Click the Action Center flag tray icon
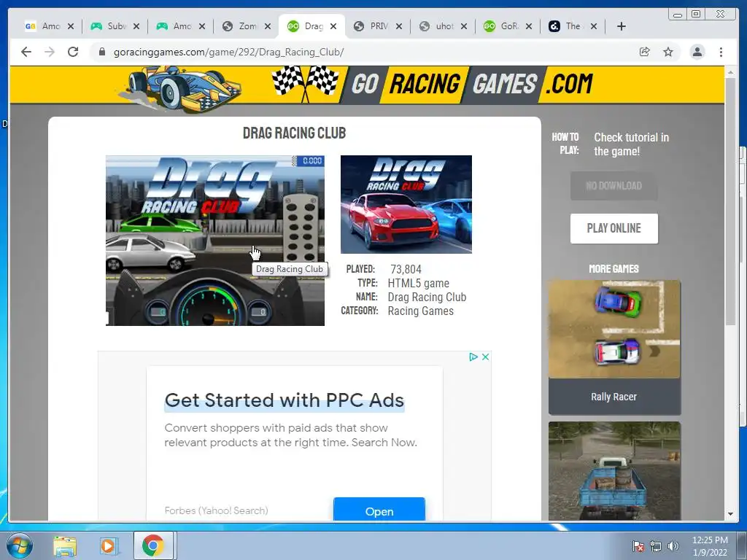The height and width of the screenshot is (560, 747). coord(638,546)
